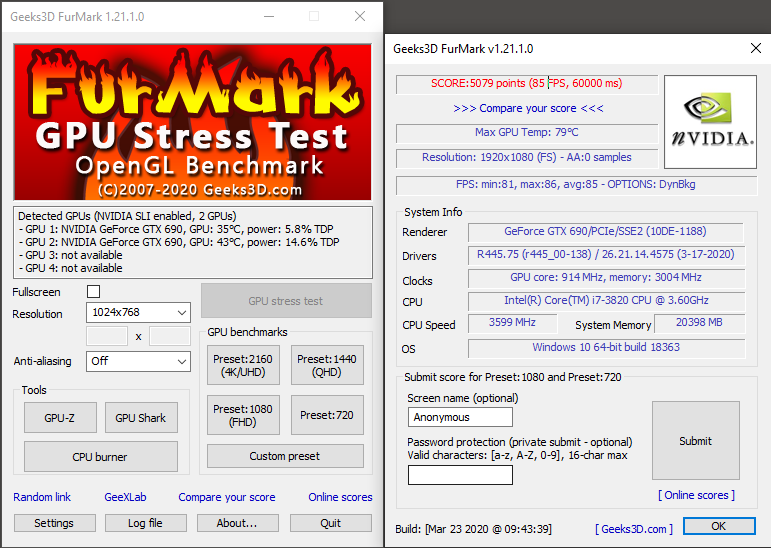771x548 pixels.
Task: Open the Log file button
Action: pos(146,523)
